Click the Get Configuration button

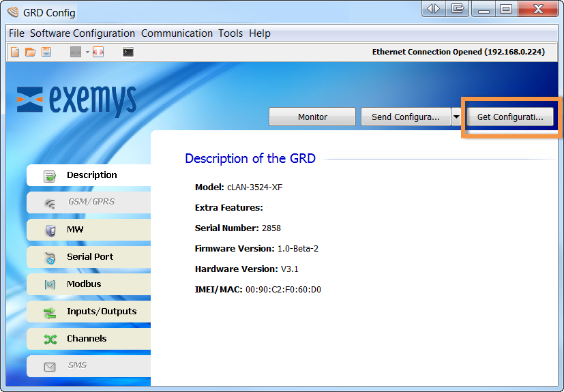pyautogui.click(x=510, y=117)
